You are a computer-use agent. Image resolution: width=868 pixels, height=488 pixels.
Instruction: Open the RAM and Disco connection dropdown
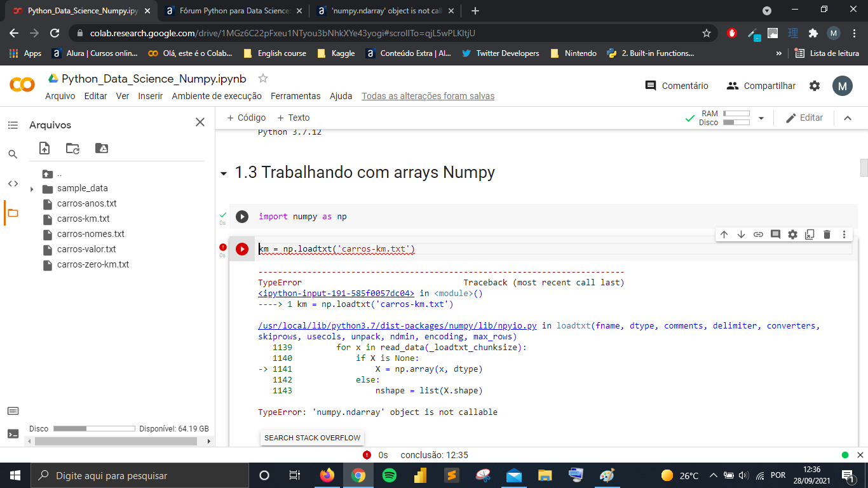[x=761, y=118]
